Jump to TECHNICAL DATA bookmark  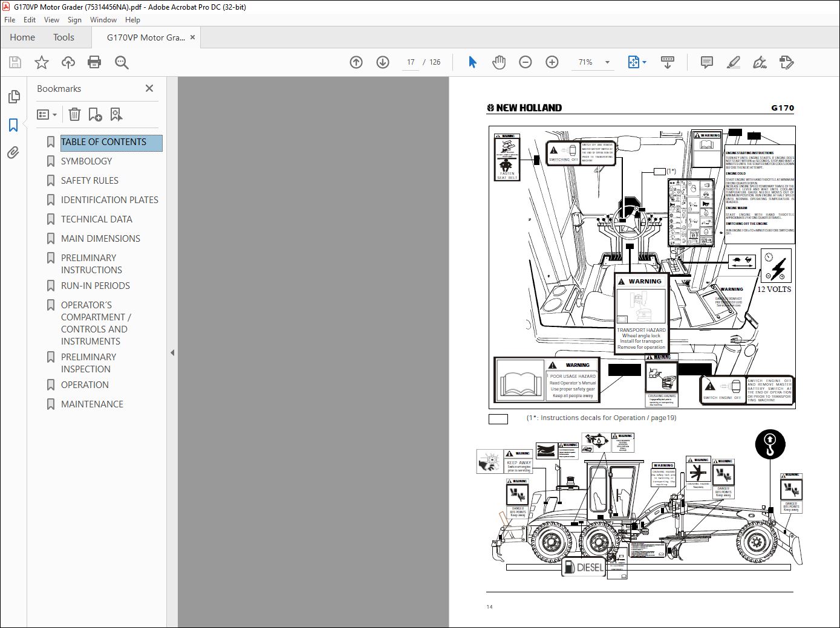pyautogui.click(x=96, y=219)
